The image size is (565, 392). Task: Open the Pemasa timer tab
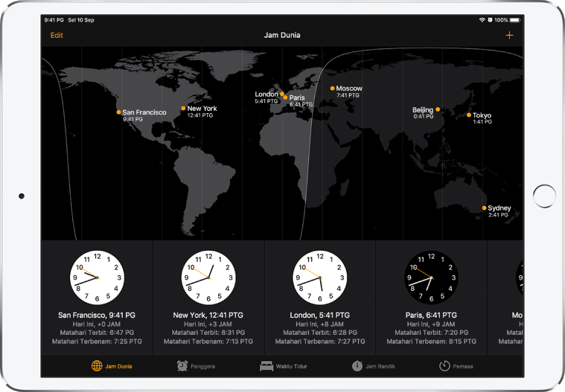[x=456, y=366]
